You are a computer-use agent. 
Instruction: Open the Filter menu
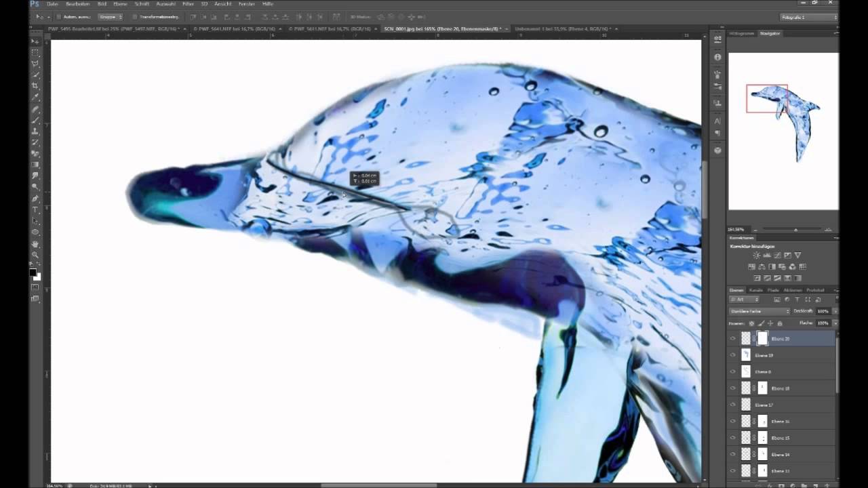[188, 4]
